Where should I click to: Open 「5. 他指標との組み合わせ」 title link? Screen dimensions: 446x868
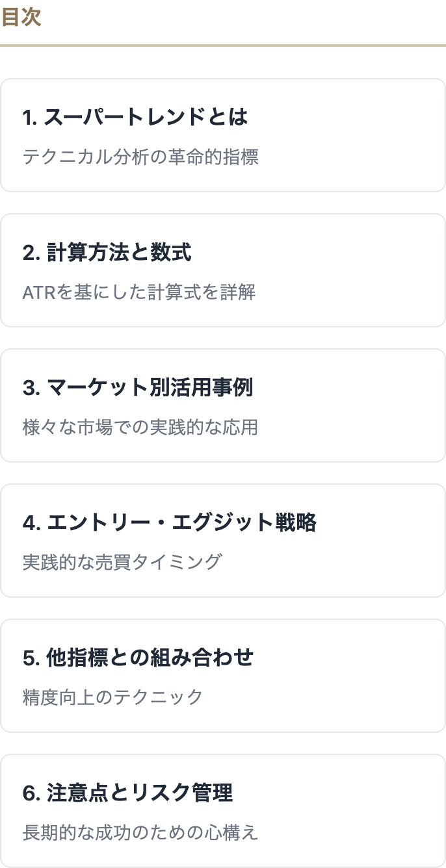138,658
